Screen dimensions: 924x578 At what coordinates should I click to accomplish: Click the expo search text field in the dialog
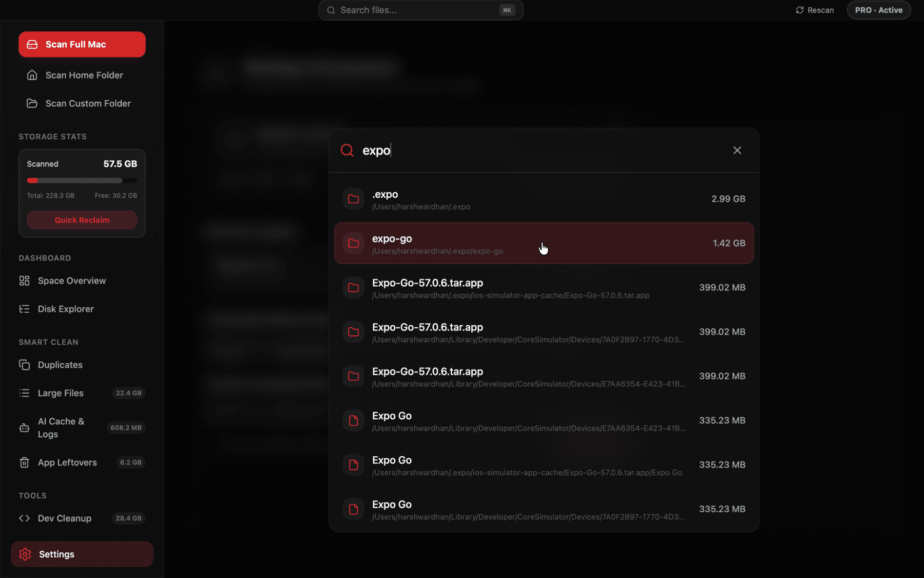544,150
